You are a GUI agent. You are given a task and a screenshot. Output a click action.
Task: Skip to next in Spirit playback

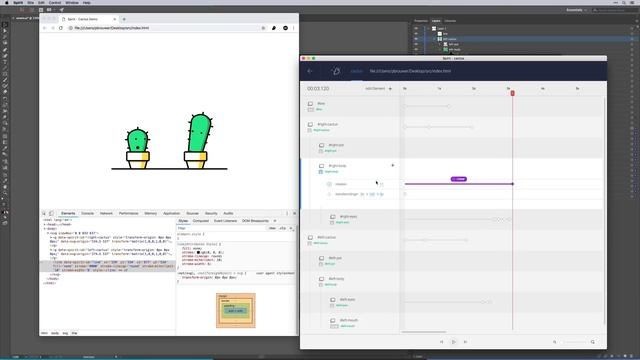(465, 342)
